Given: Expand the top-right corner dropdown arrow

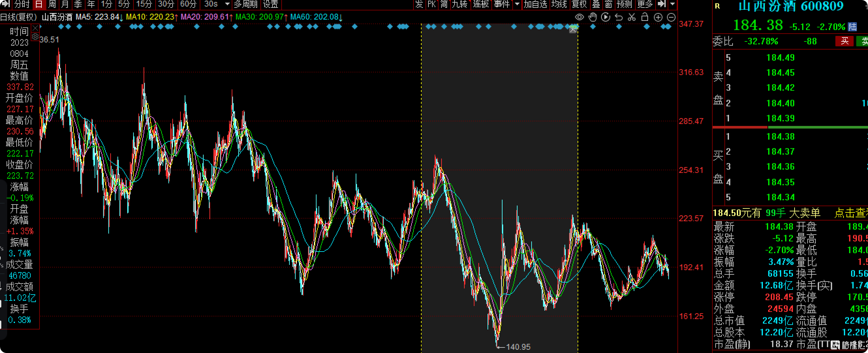Looking at the screenshot, I should click(x=673, y=4).
